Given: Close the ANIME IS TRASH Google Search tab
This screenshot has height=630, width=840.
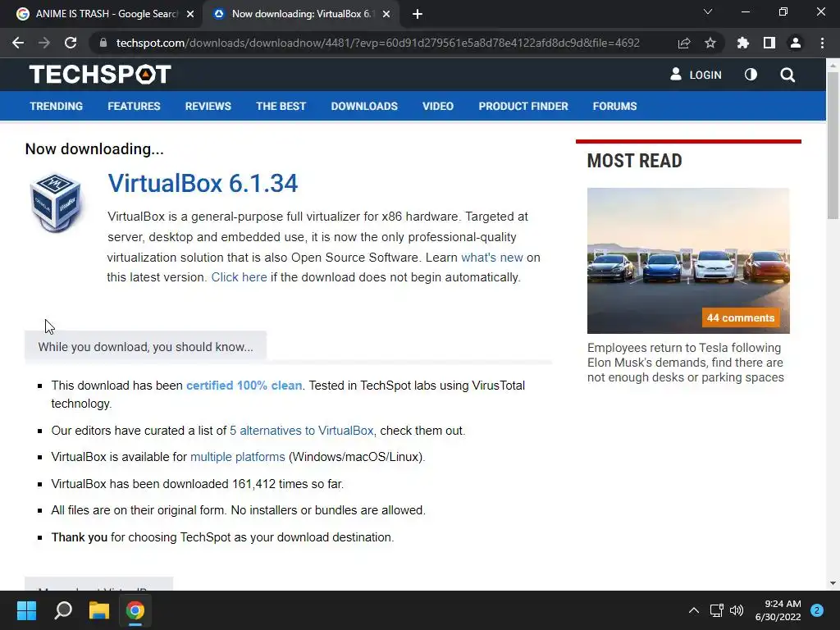Looking at the screenshot, I should [x=190, y=14].
